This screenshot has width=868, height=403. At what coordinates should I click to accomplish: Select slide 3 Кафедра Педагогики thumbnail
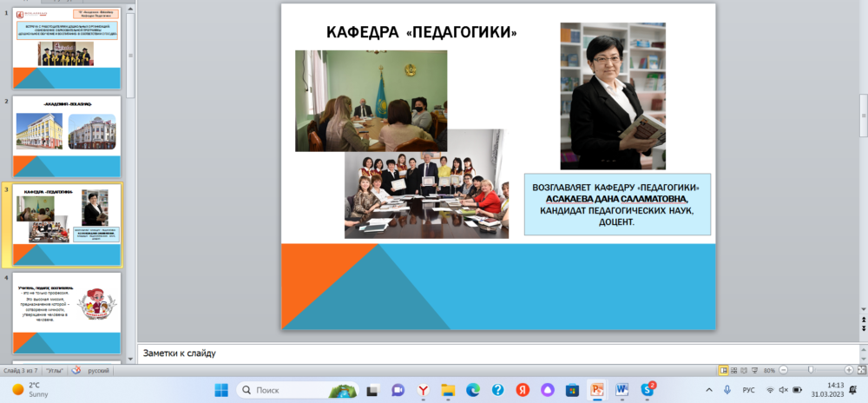(67, 225)
